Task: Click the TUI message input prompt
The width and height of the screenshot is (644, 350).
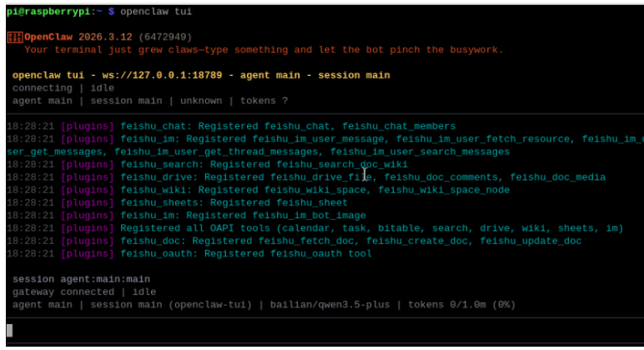Action: pos(325,331)
